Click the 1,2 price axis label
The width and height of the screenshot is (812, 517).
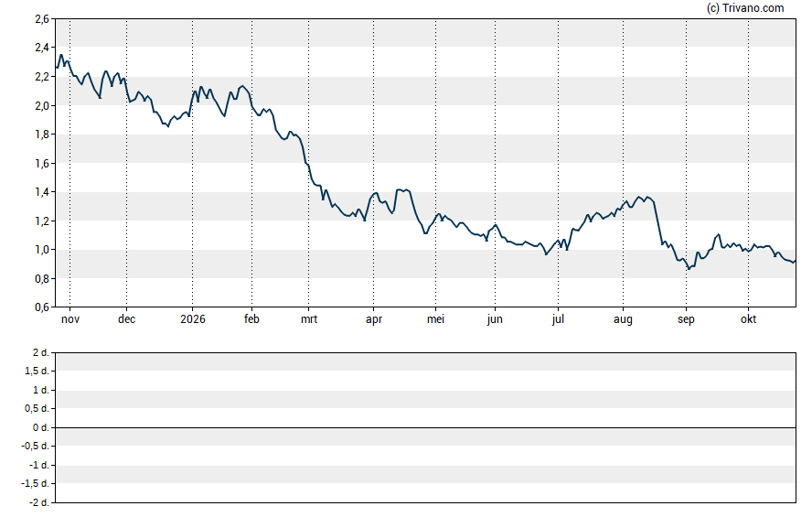[42, 221]
